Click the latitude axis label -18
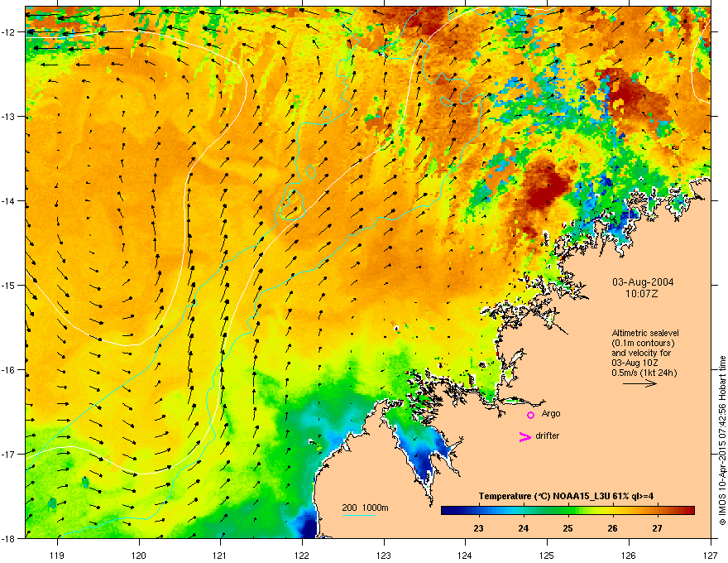This screenshot has height=563, width=728. 8,538
